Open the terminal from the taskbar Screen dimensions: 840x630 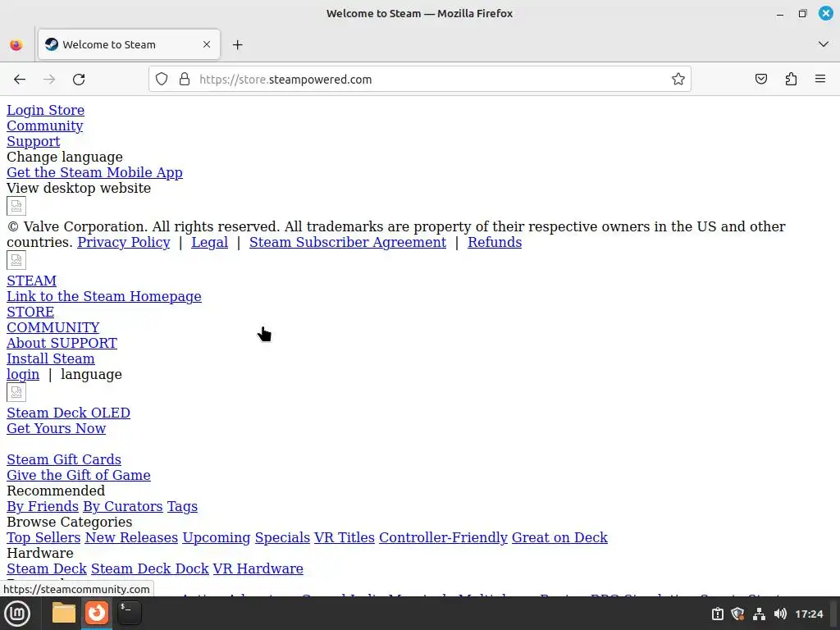pyautogui.click(x=129, y=614)
